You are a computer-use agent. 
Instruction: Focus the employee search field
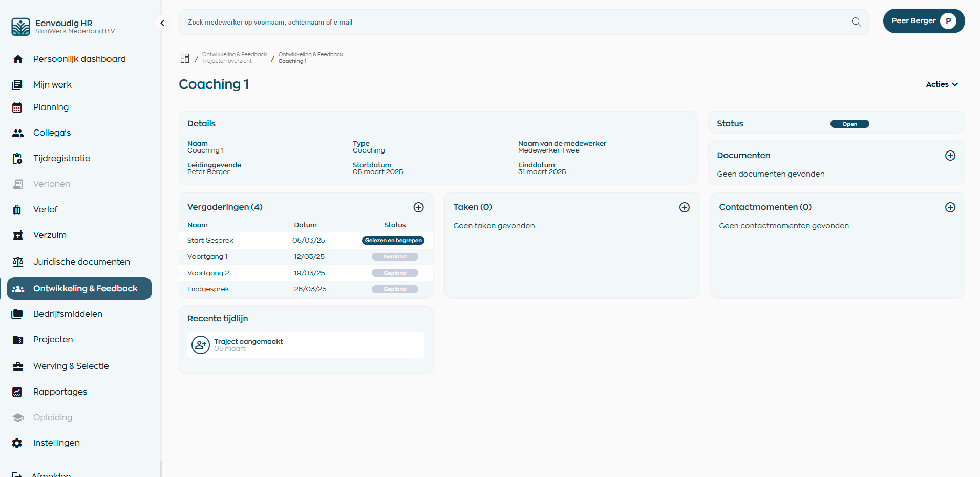pyautogui.click(x=512, y=22)
